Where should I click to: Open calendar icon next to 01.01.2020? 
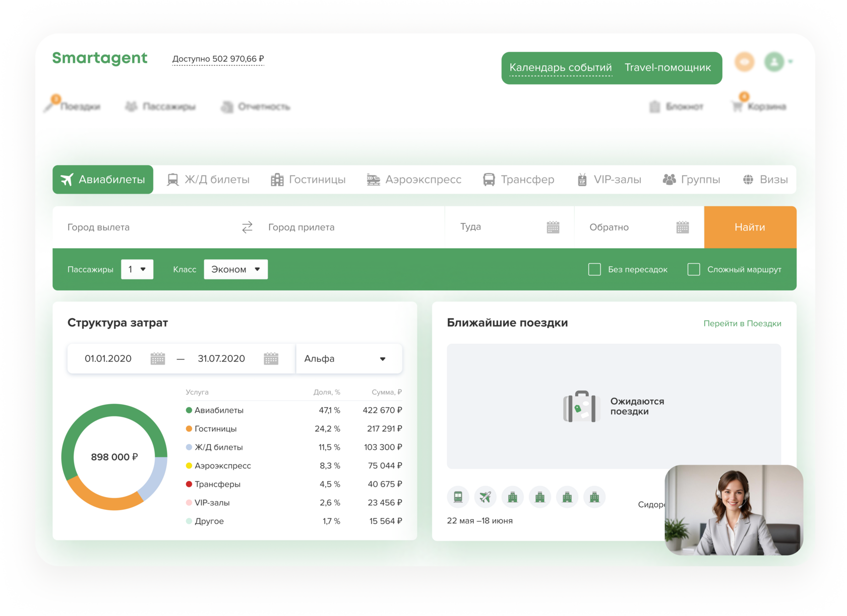(158, 358)
